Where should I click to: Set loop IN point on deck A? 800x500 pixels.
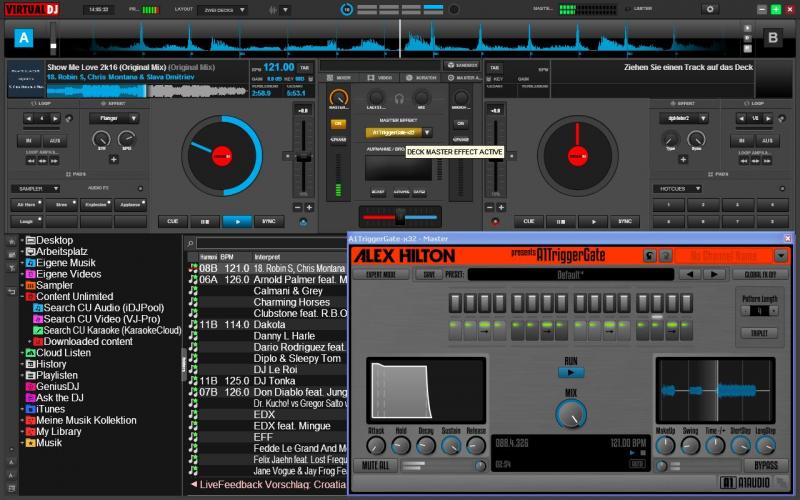[x=29, y=141]
